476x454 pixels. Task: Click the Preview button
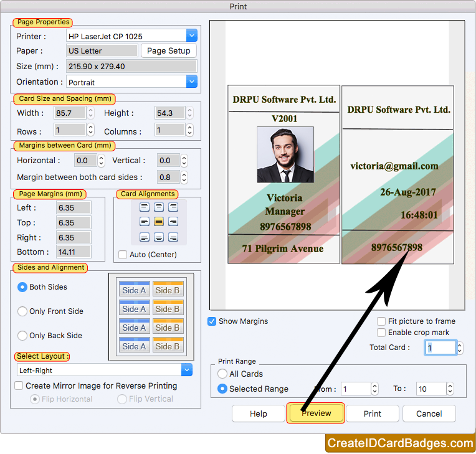pyautogui.click(x=316, y=413)
